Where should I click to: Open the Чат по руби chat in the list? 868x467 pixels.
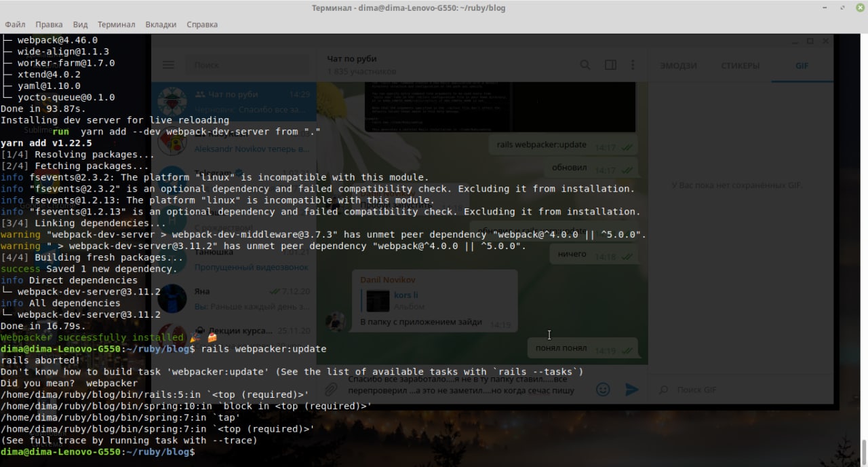(234, 101)
